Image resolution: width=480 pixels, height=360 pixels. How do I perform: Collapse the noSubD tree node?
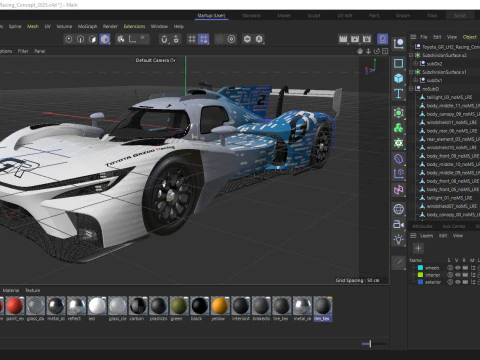tap(411, 89)
